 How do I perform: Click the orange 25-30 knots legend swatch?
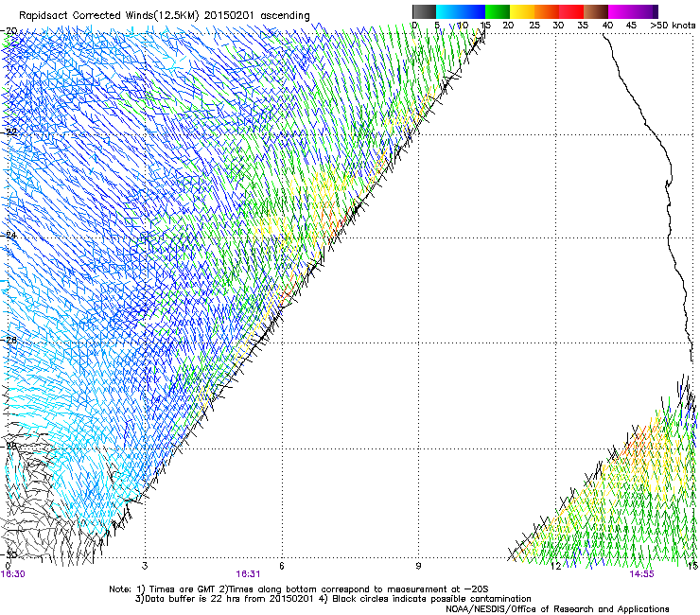point(547,11)
